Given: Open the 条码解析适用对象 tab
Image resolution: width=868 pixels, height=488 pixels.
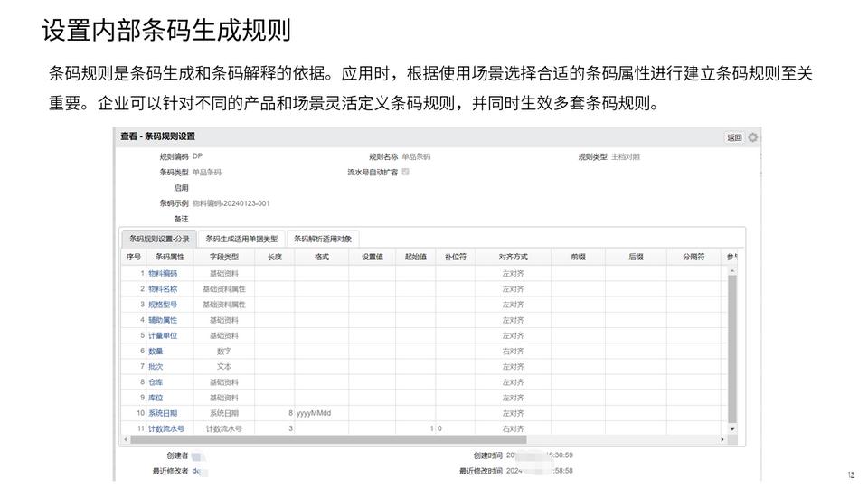Looking at the screenshot, I should [x=323, y=239].
